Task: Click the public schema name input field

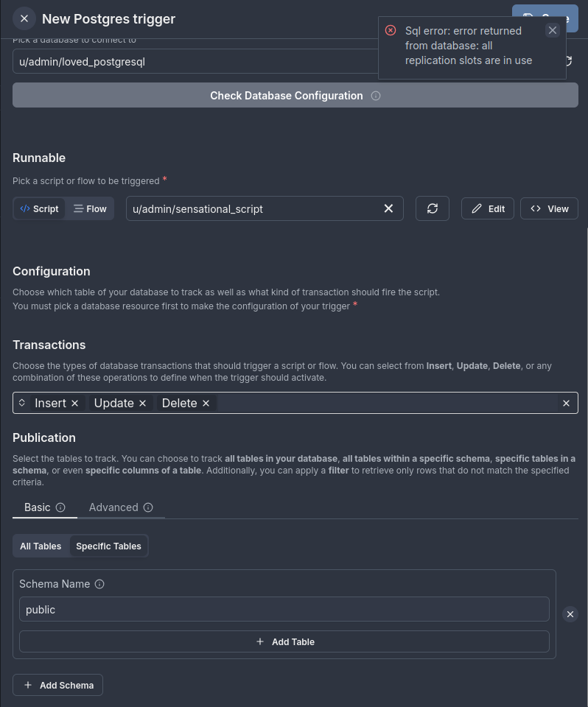Action: pyautogui.click(x=284, y=609)
